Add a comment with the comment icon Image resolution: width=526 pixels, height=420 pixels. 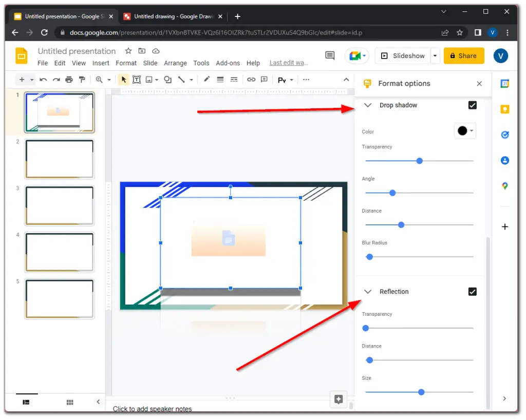[x=264, y=80]
